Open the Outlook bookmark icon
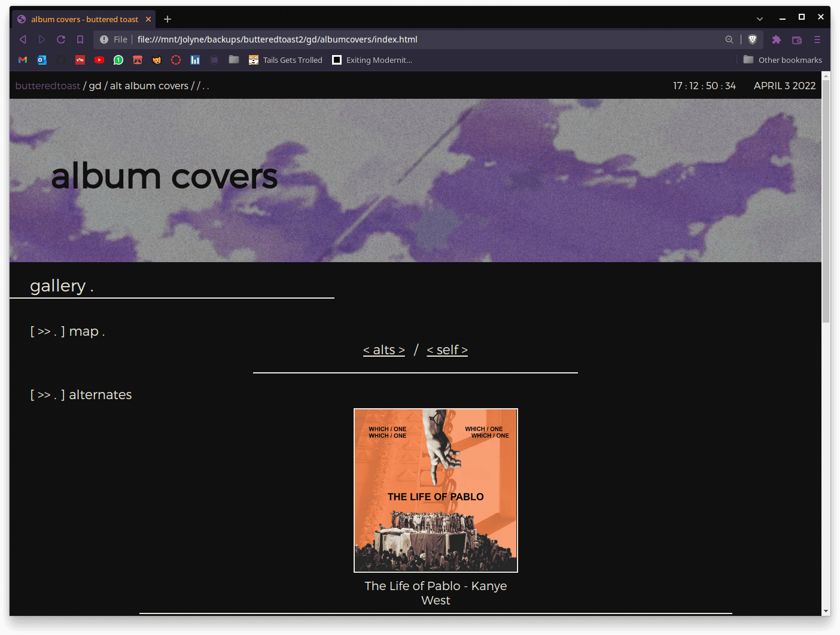This screenshot has height=635, width=840. 42,60
